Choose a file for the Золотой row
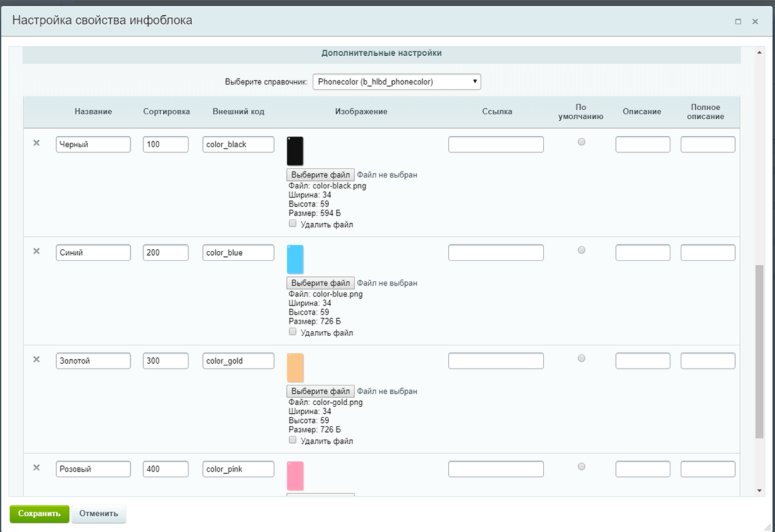 click(320, 391)
